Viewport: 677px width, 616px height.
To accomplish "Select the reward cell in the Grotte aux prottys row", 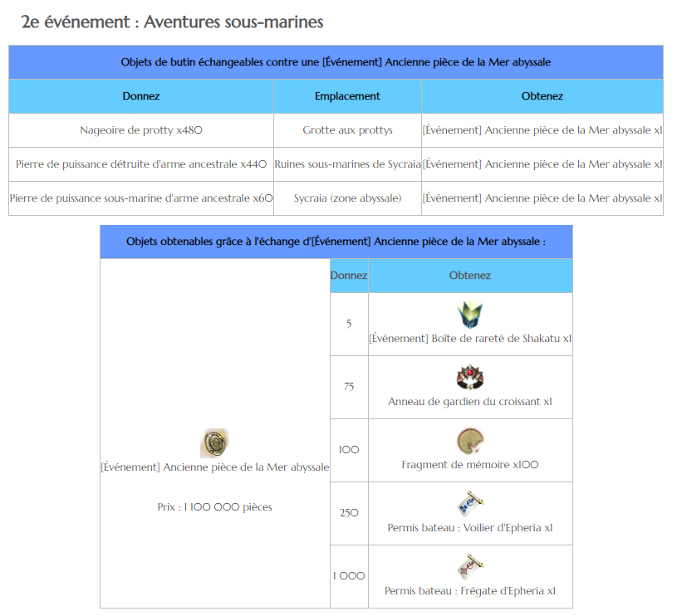I will [x=542, y=130].
